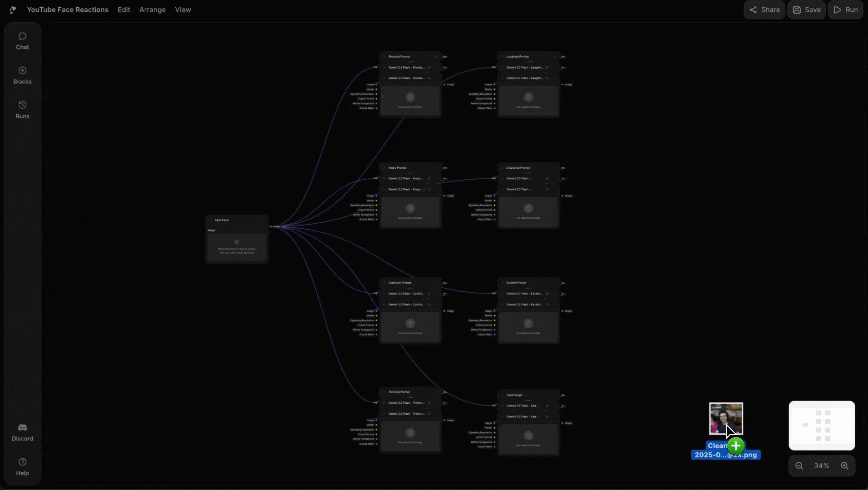868x490 pixels.
Task: Click the zoom out magnifier icon
Action: [799, 466]
